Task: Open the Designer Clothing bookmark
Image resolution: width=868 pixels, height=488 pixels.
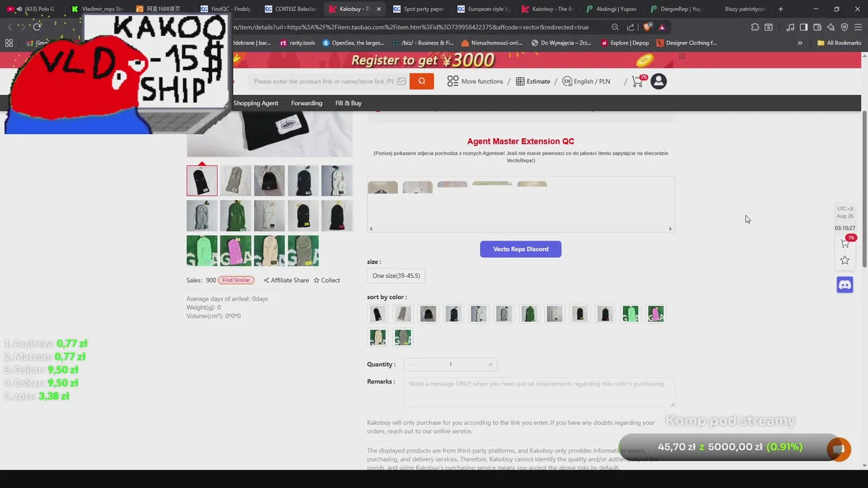Action: click(686, 43)
